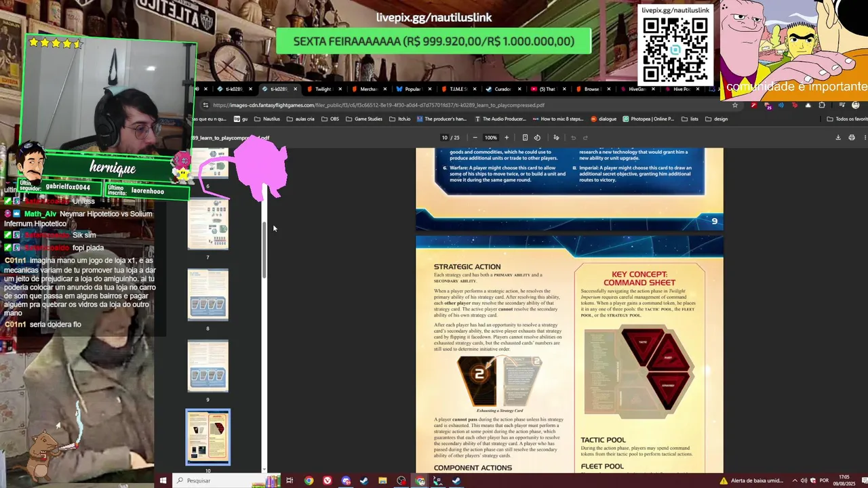Open the Photopea bookmark
The image size is (868, 488).
tap(648, 119)
